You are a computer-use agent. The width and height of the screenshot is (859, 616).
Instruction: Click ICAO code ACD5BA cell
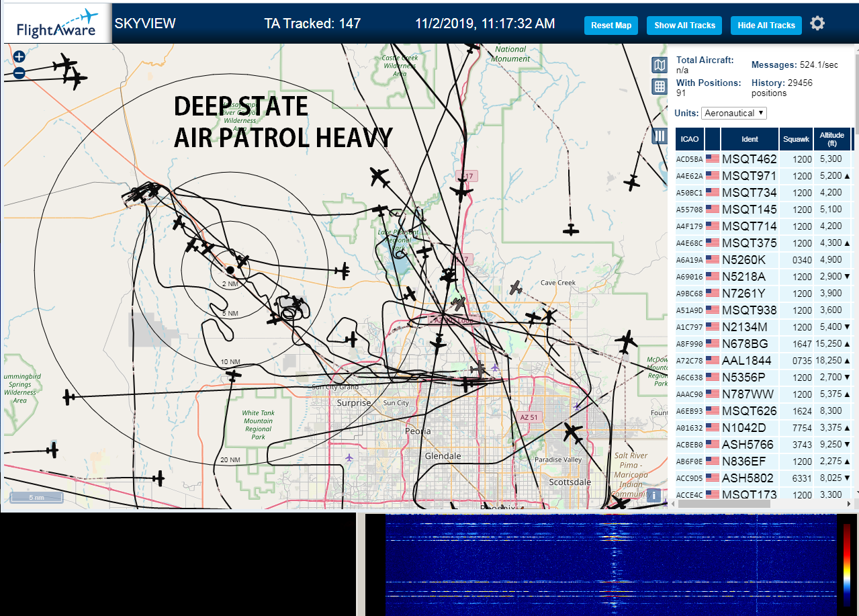click(690, 160)
